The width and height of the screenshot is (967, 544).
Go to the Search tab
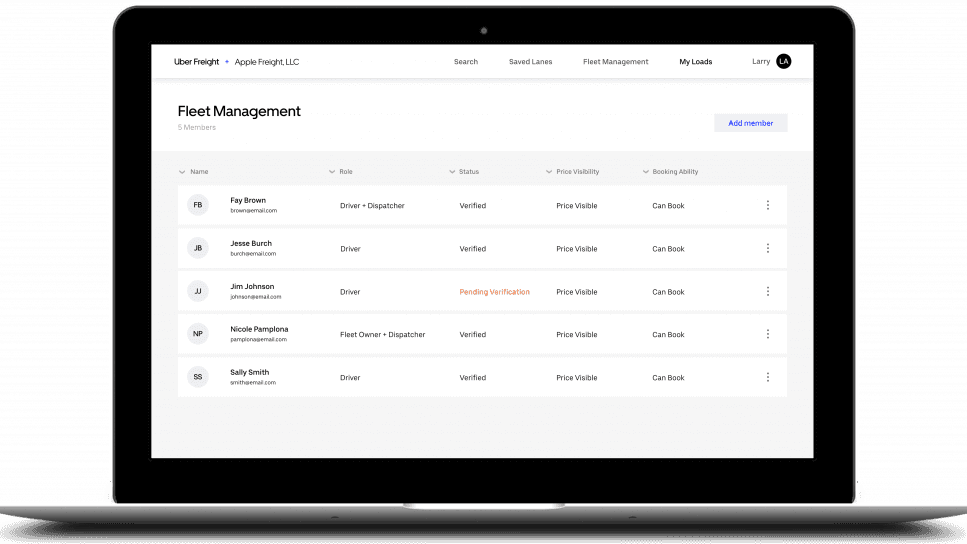[x=466, y=62]
